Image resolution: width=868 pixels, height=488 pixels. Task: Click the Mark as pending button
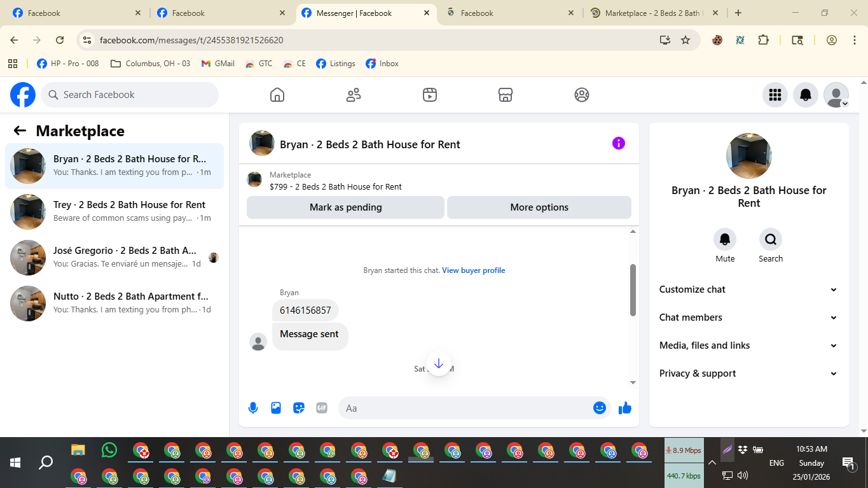[345, 207]
